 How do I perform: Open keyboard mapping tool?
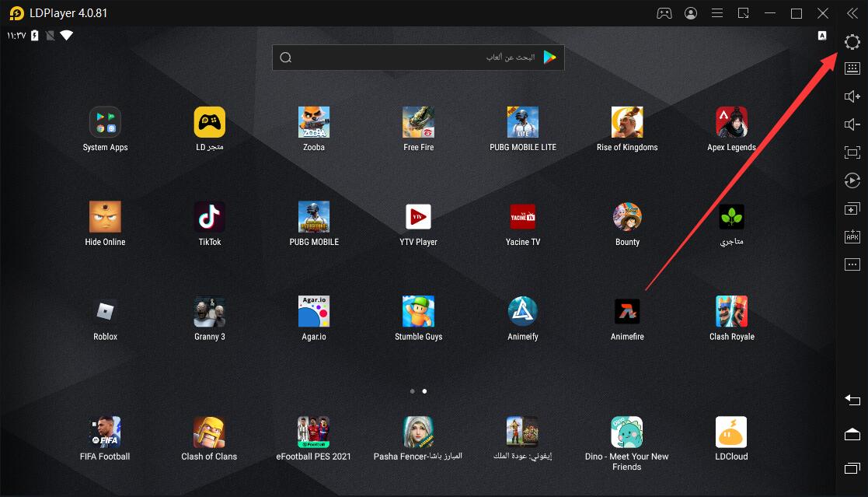click(852, 68)
